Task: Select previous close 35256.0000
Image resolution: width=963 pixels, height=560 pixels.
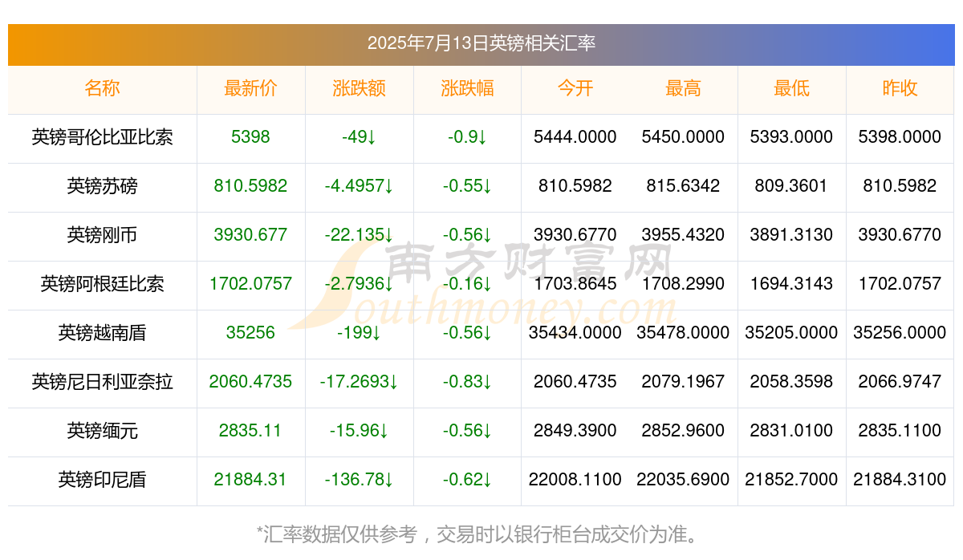Action: [x=900, y=333]
